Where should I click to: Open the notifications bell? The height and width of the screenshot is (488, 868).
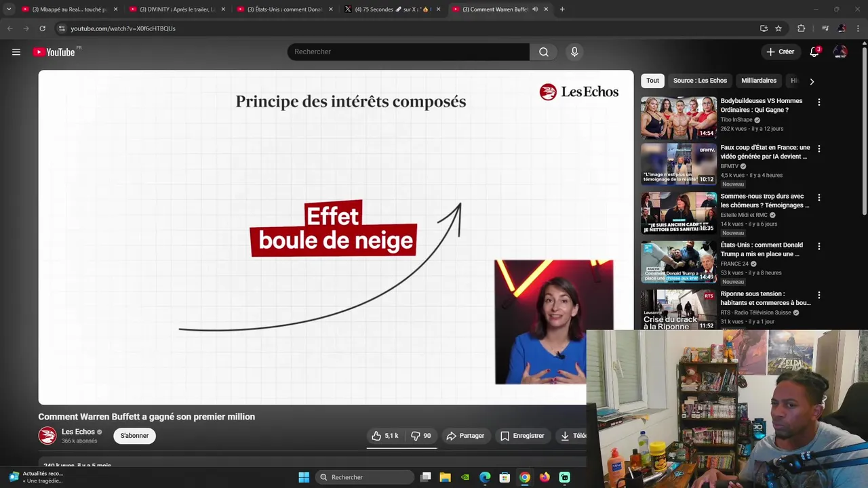(x=814, y=52)
